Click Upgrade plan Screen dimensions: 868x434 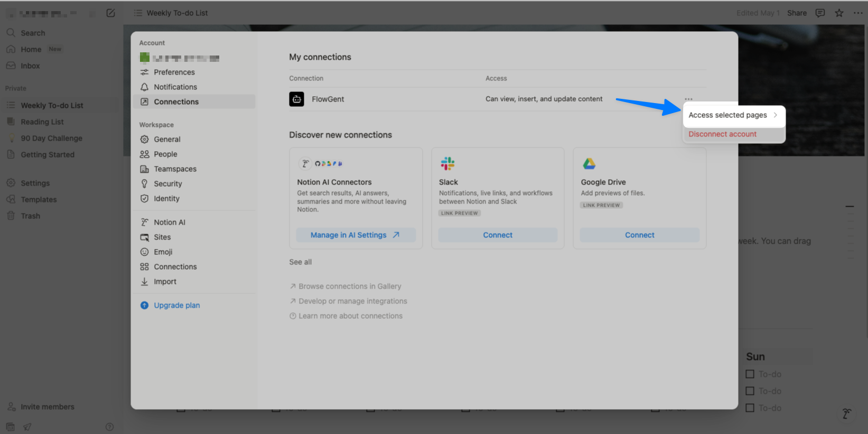click(176, 305)
